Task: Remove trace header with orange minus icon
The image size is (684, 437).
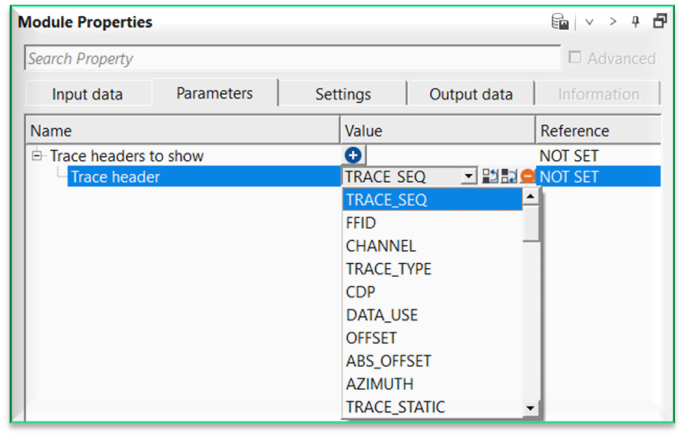Action: [x=528, y=176]
